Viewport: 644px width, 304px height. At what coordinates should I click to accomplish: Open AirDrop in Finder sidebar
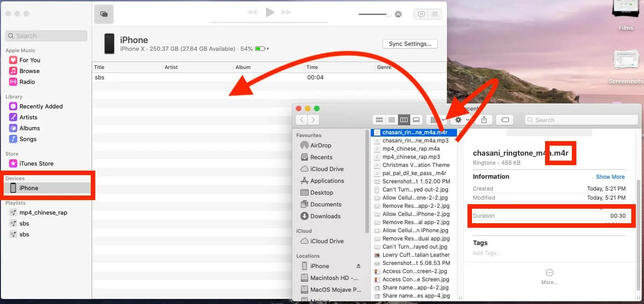click(x=316, y=145)
